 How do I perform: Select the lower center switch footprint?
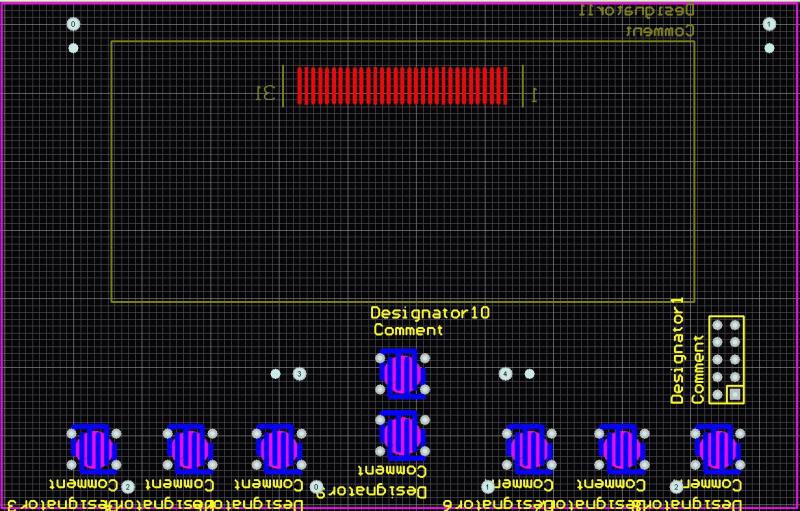tap(401, 432)
